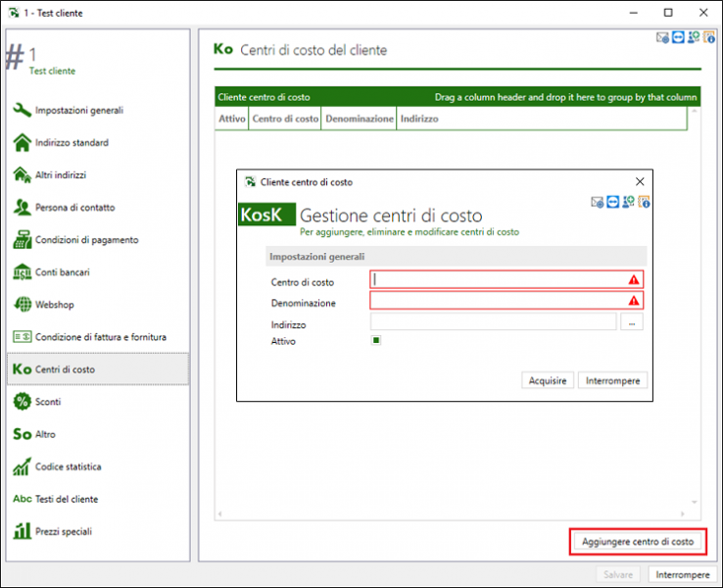Click 'Impostazioni generali' section header in dialog
723x588 pixels.
click(457, 257)
